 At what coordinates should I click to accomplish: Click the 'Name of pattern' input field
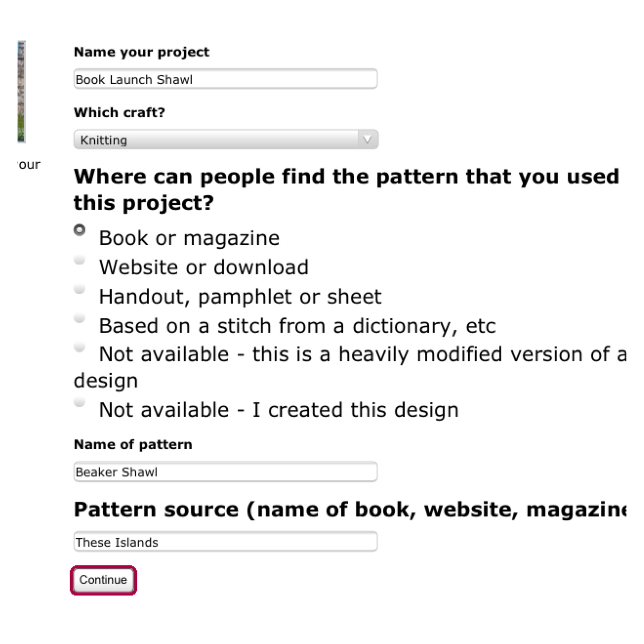point(225,472)
